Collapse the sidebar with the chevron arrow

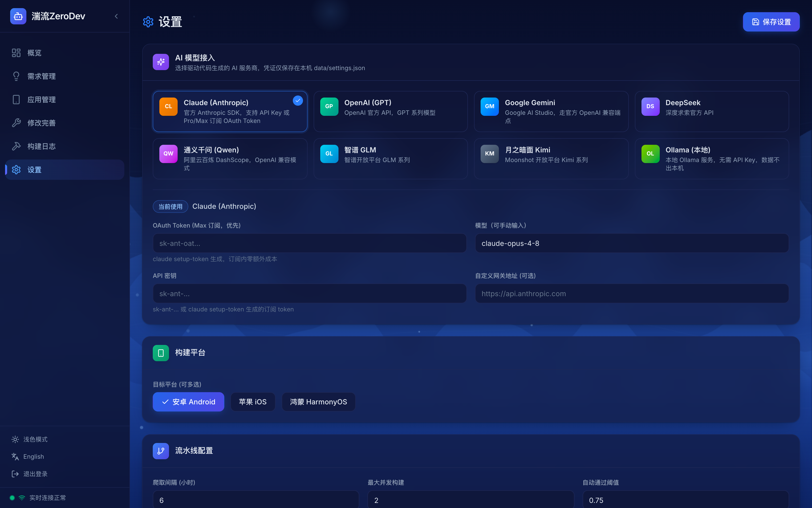point(116,16)
